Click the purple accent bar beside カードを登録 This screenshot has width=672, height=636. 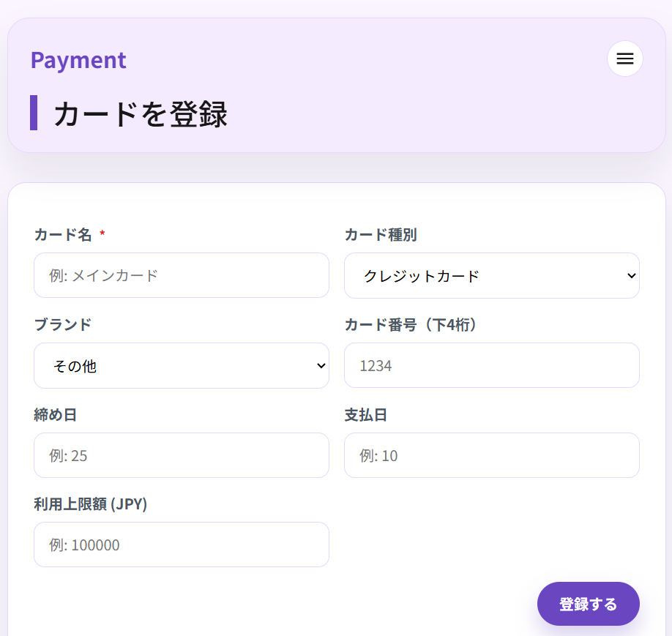click(34, 114)
